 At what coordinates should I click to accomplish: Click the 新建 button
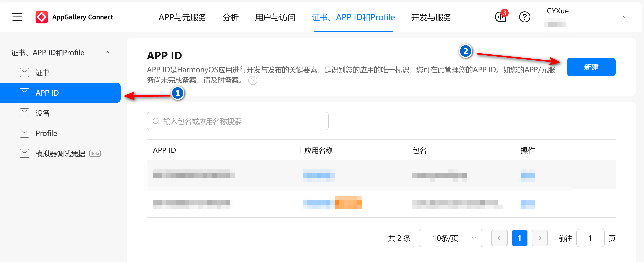[591, 67]
